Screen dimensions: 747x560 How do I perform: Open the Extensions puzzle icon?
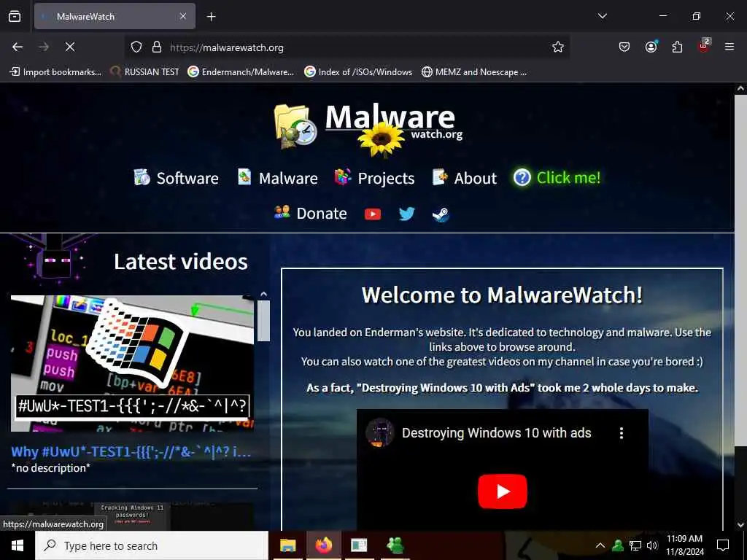[x=677, y=47]
